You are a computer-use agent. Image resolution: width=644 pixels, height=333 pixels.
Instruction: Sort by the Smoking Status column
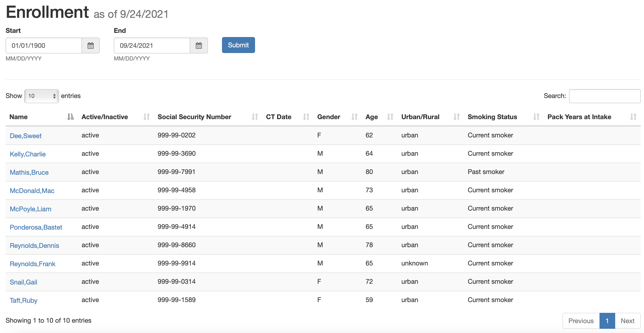(504, 117)
